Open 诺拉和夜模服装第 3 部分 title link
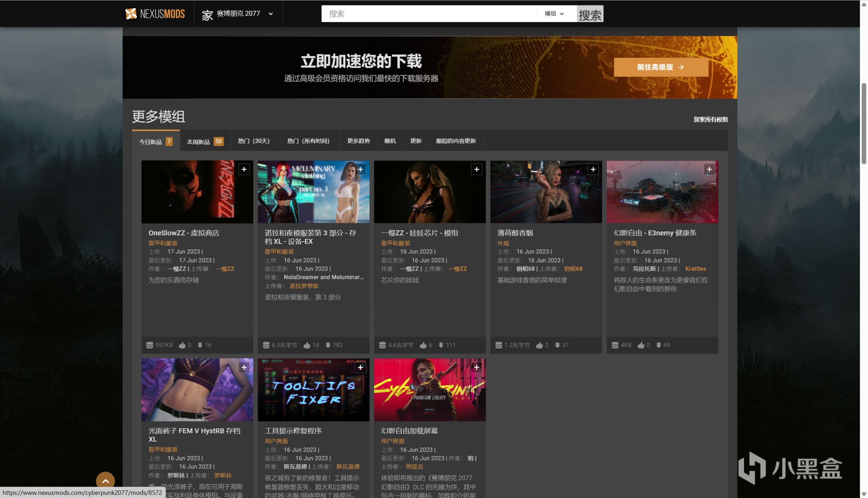This screenshot has height=498, width=868. (310, 237)
